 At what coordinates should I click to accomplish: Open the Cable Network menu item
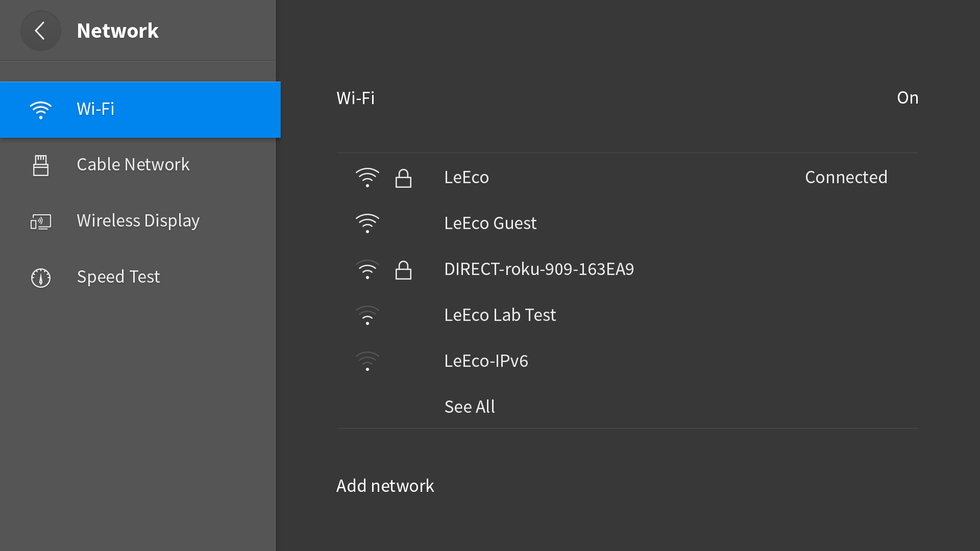point(138,165)
